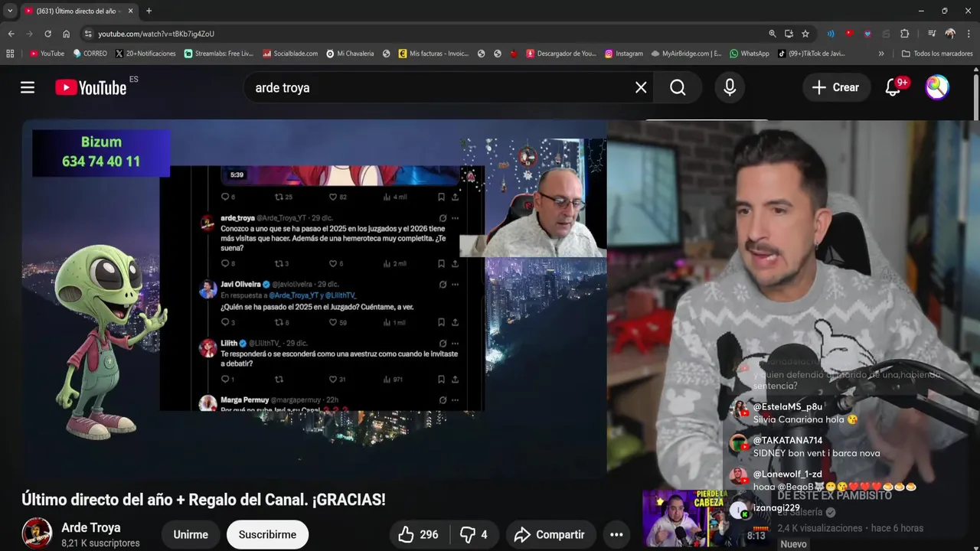Open the Descargador de You... bookmark
This screenshot has height=551, width=980.
pyautogui.click(x=560, y=54)
